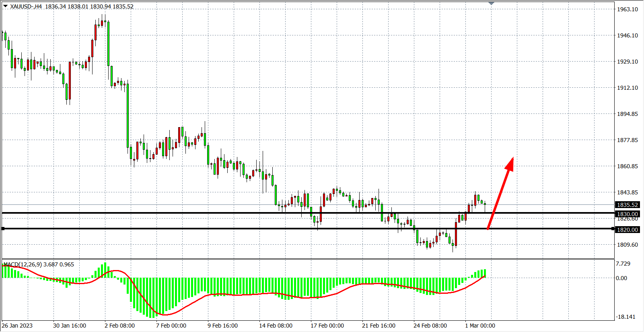
Task: Click the 7.729 value on the MACD scale
Action: click(x=623, y=264)
